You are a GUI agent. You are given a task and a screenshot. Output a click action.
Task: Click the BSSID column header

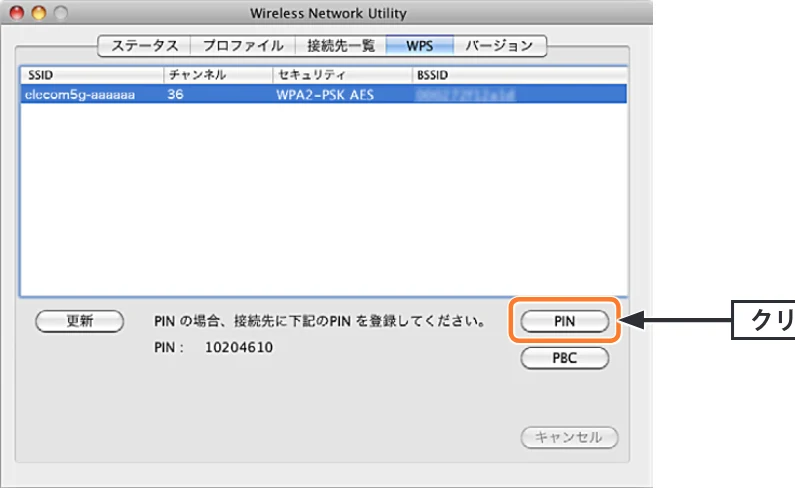click(520, 75)
